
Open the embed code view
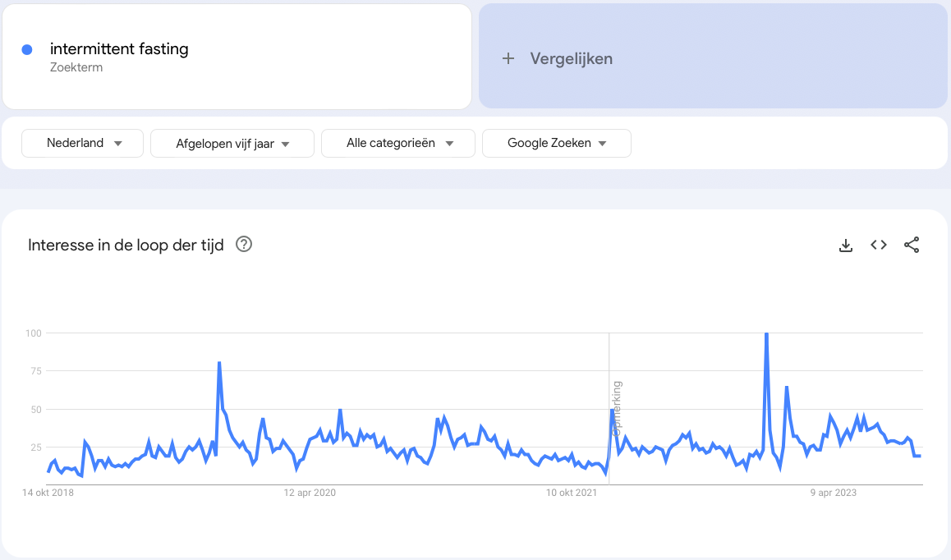878,245
